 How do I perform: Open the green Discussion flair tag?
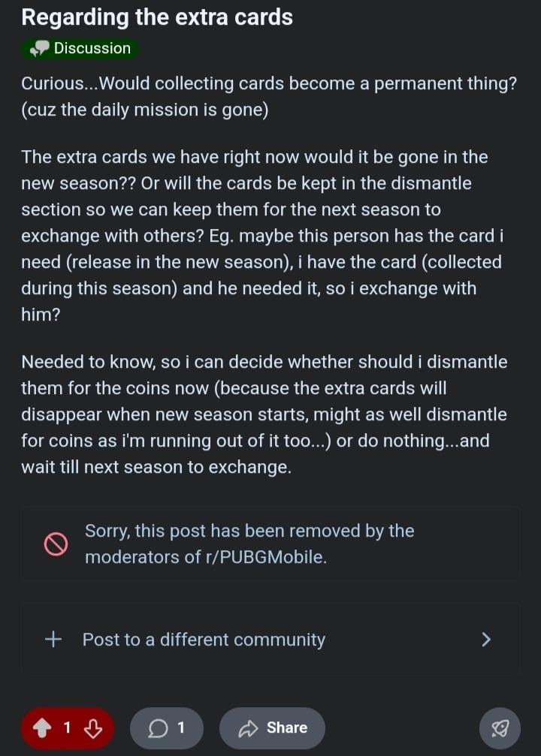coord(80,49)
